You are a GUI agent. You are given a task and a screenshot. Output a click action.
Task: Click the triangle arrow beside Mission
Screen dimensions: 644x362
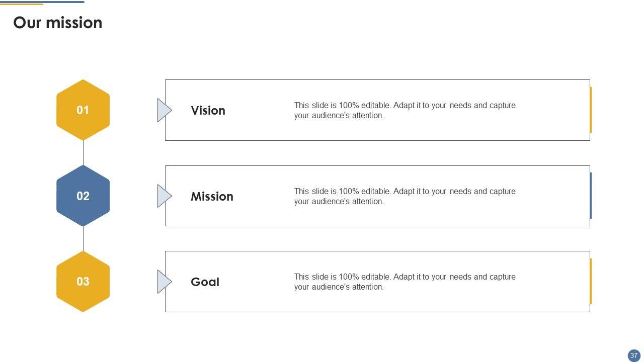pos(164,196)
